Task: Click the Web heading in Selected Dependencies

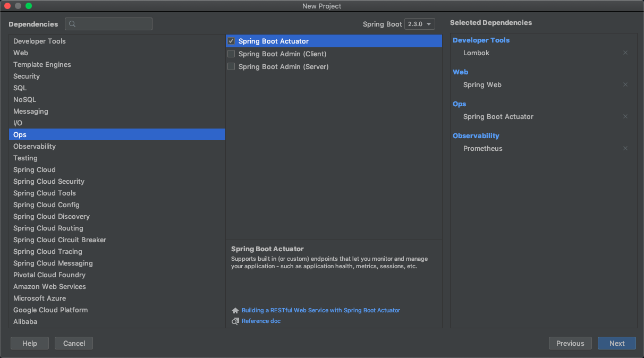Action: click(x=460, y=72)
